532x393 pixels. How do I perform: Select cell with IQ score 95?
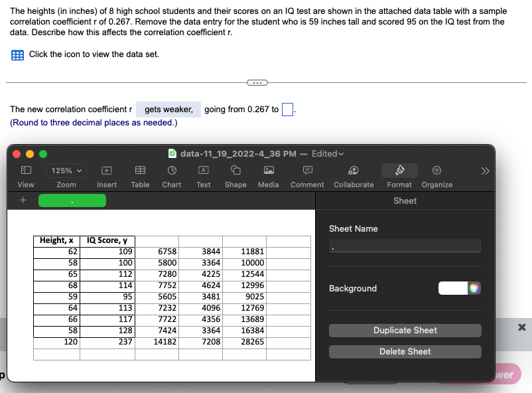[107, 297]
